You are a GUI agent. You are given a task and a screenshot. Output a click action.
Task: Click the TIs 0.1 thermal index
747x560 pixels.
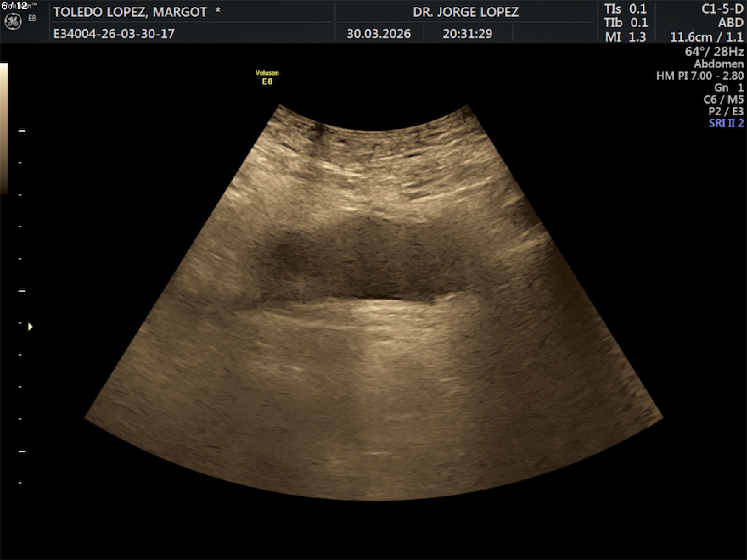point(626,9)
